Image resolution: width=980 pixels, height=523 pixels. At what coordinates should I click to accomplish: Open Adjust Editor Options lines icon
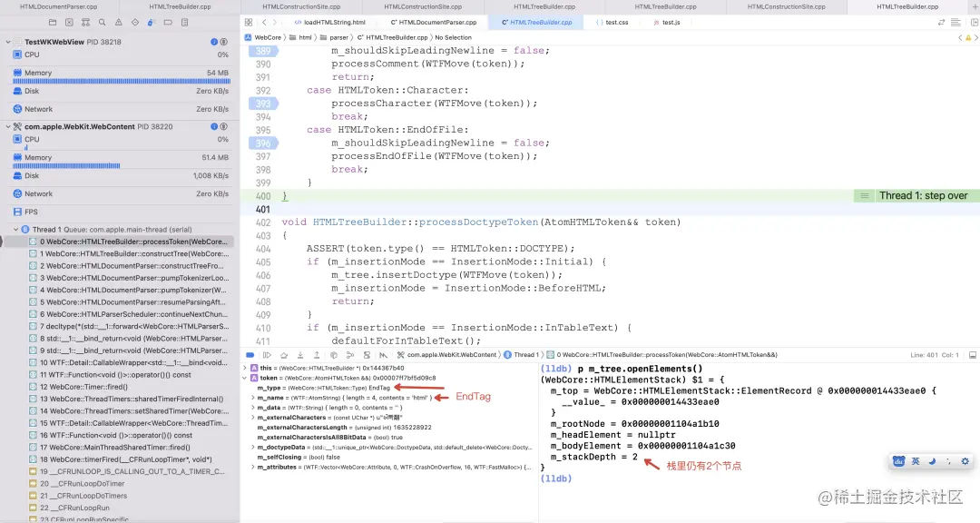955,22
